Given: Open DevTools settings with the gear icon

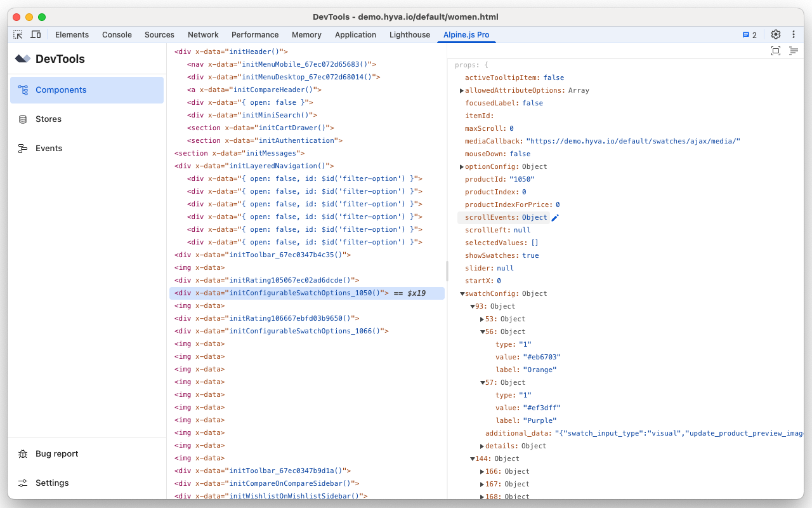Looking at the screenshot, I should click(x=775, y=35).
